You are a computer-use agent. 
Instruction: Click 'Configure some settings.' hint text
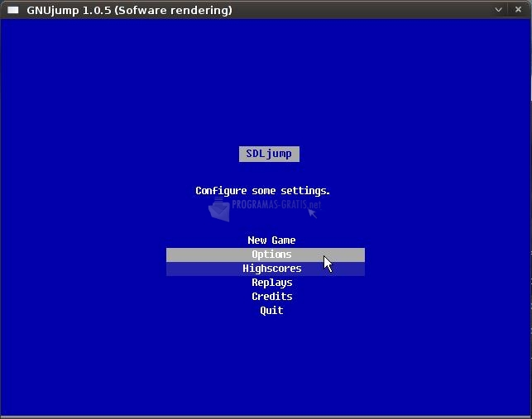coord(262,191)
